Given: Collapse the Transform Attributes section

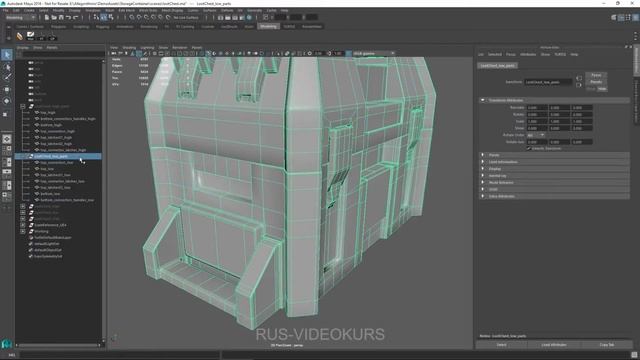Looking at the screenshot, I should click(483, 100).
